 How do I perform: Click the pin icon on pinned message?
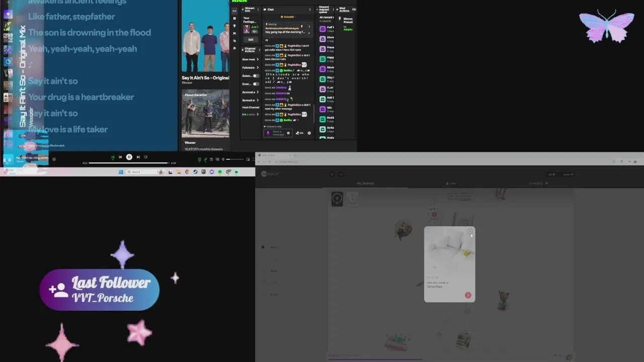302,26
